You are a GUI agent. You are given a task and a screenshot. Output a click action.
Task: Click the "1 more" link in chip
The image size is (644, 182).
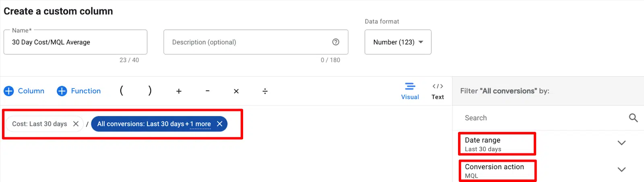pyautogui.click(x=200, y=124)
